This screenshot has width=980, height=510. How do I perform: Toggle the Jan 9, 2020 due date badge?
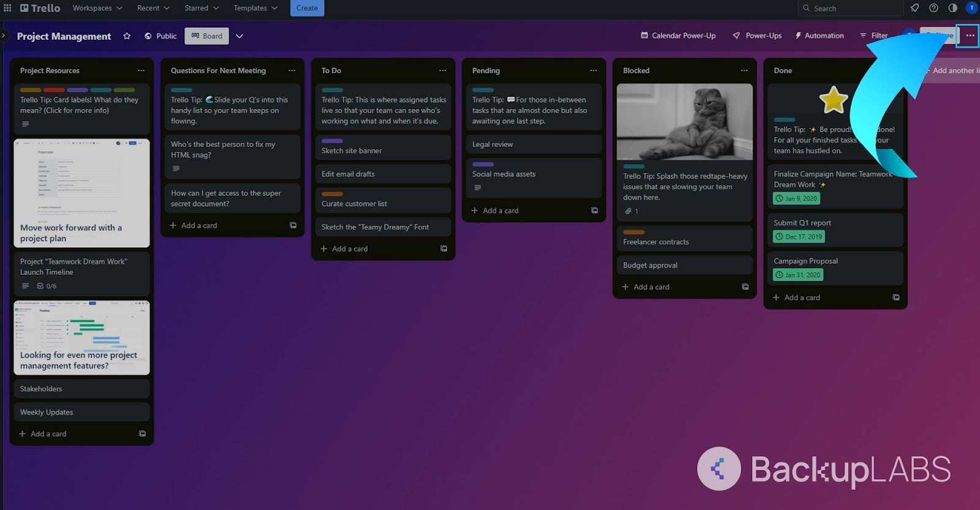[796, 198]
